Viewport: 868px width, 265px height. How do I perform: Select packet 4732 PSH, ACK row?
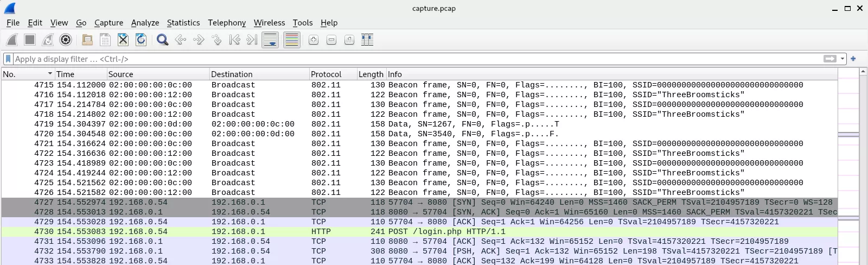tap(419, 251)
